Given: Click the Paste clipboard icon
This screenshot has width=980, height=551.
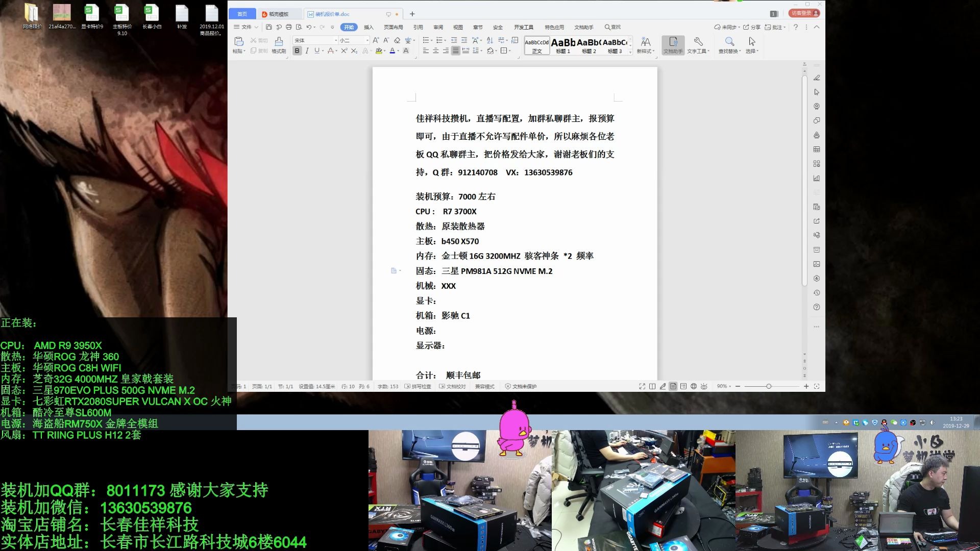Looking at the screenshot, I should pyautogui.click(x=238, y=41).
